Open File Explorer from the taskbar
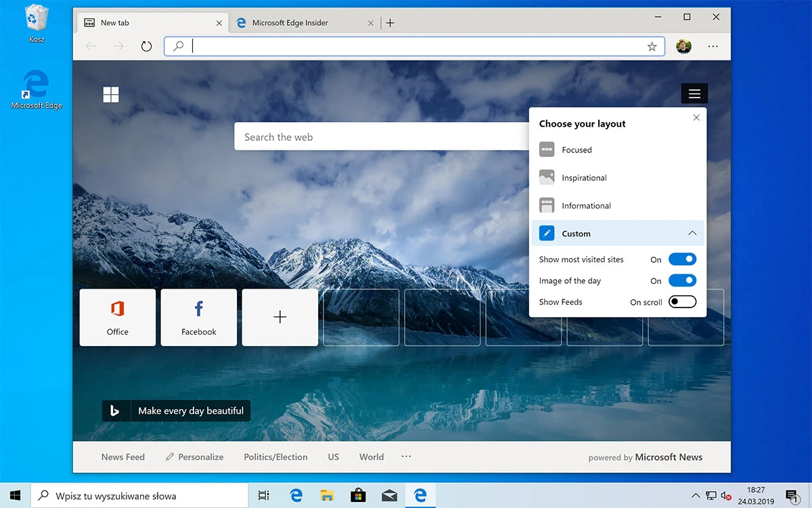This screenshot has height=508, width=812. pyautogui.click(x=327, y=496)
